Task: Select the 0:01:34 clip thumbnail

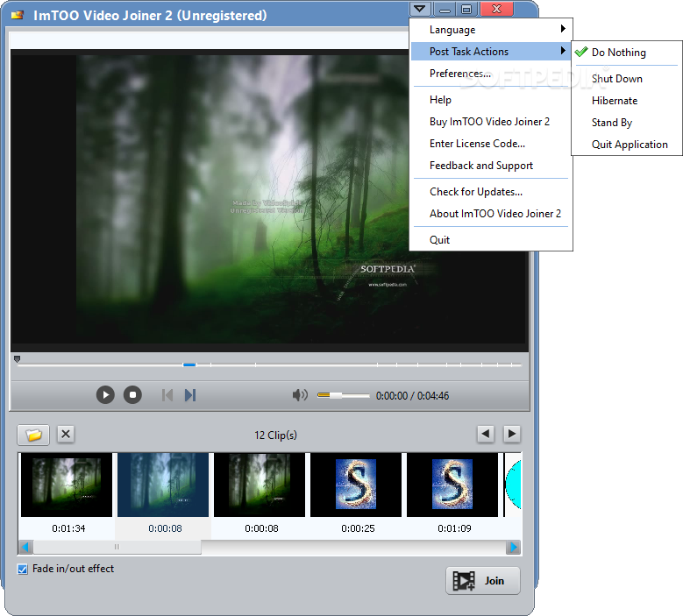Action: pos(67,485)
